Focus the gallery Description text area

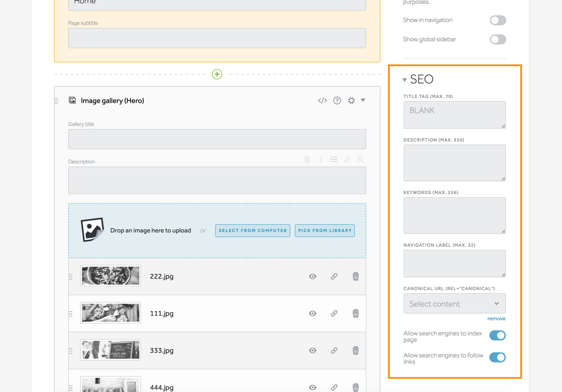click(217, 180)
